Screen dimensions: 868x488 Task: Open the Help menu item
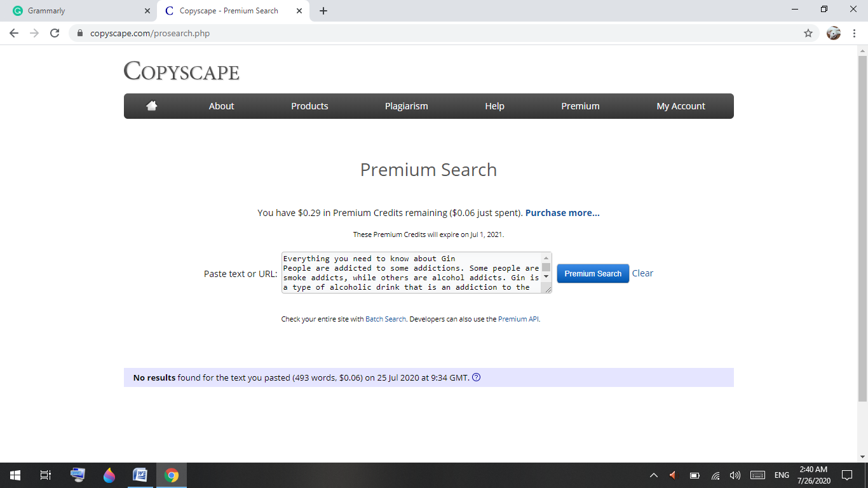pos(494,106)
